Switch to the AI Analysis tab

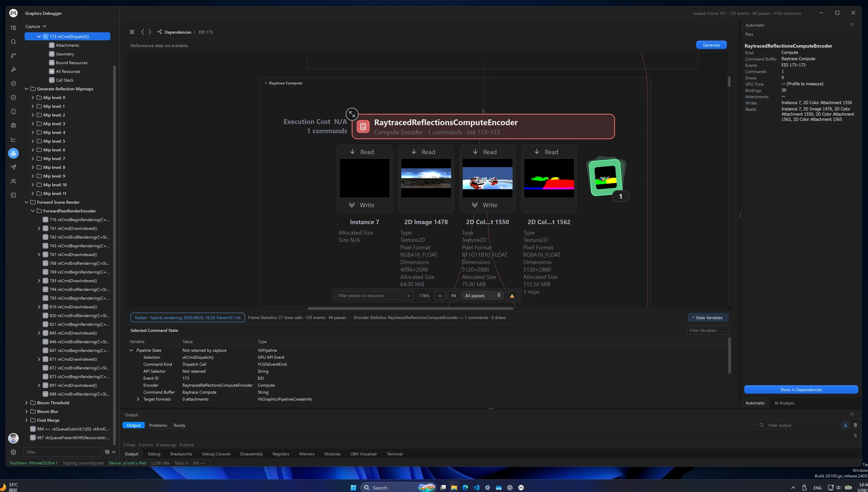784,403
